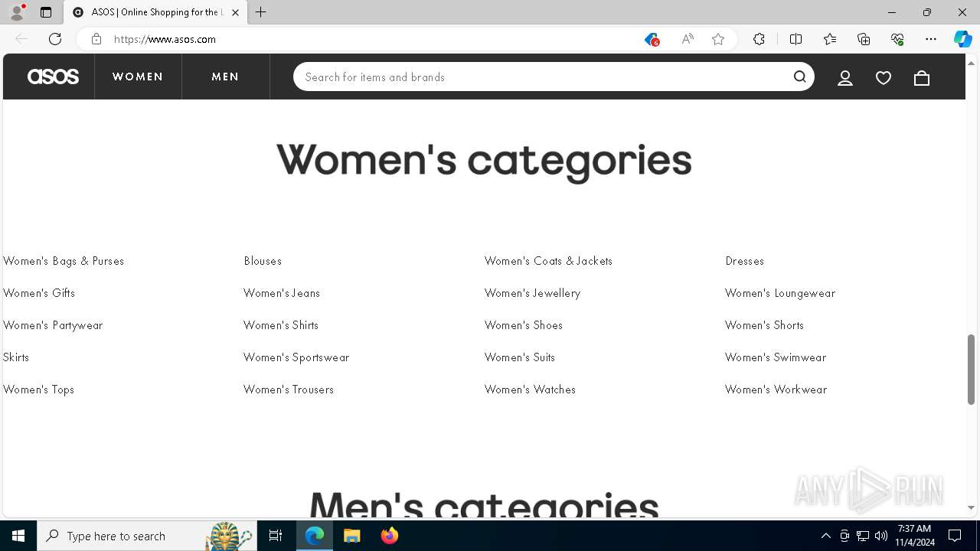This screenshot has height=551, width=980.
Task: Open Women's Shoes link
Action: point(524,325)
